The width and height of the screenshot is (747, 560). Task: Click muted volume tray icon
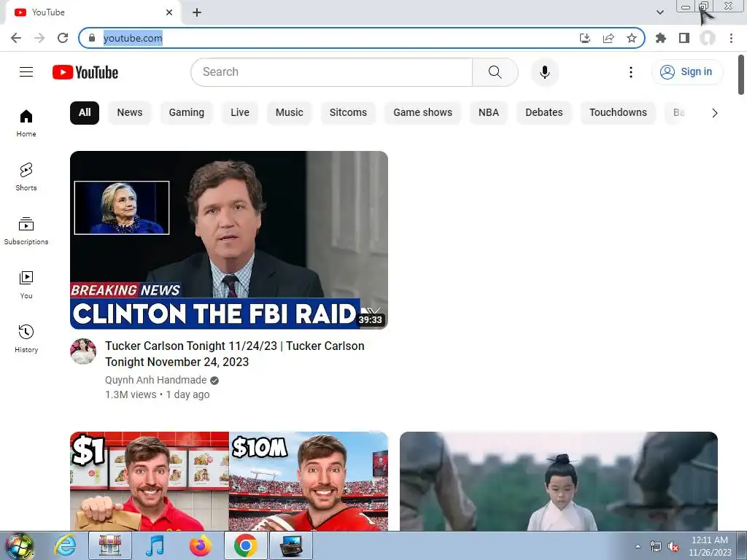pyautogui.click(x=673, y=547)
